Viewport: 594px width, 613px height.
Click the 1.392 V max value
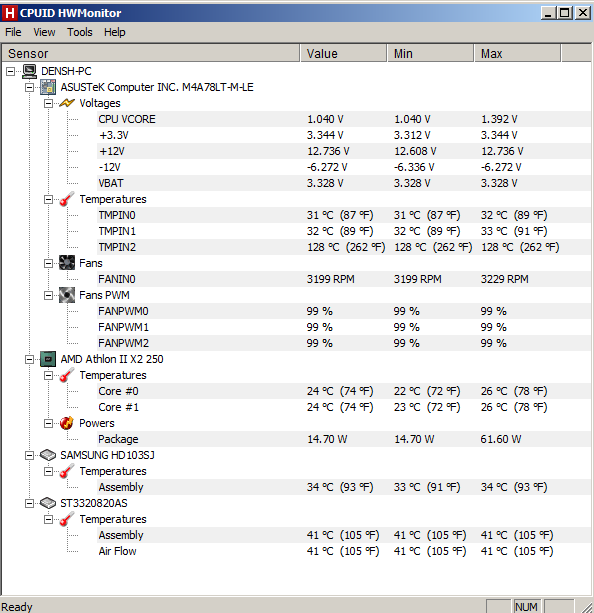[499, 119]
